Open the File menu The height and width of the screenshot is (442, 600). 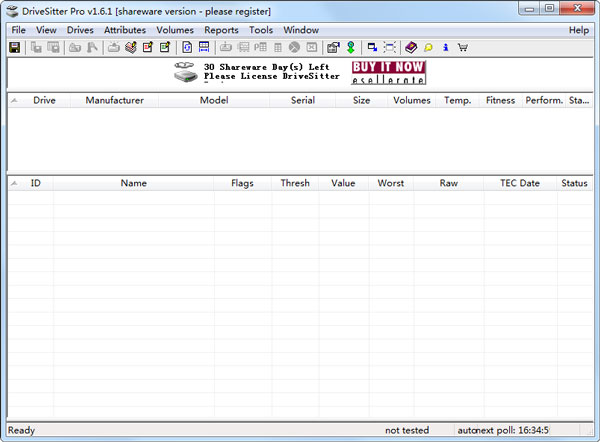18,30
